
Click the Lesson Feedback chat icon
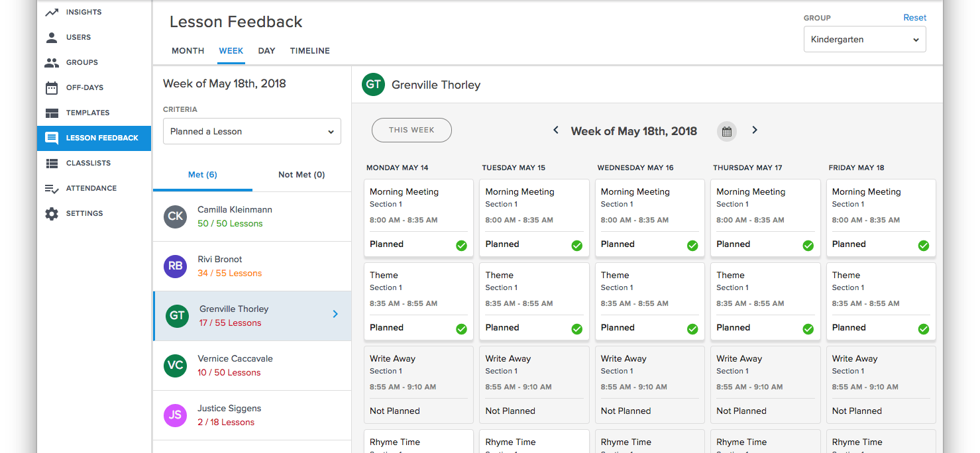(52, 138)
